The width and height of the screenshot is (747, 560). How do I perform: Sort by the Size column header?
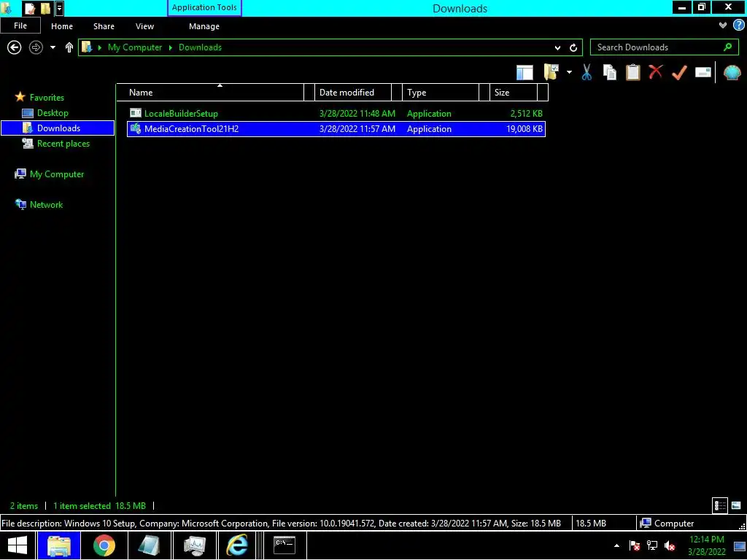click(513, 93)
